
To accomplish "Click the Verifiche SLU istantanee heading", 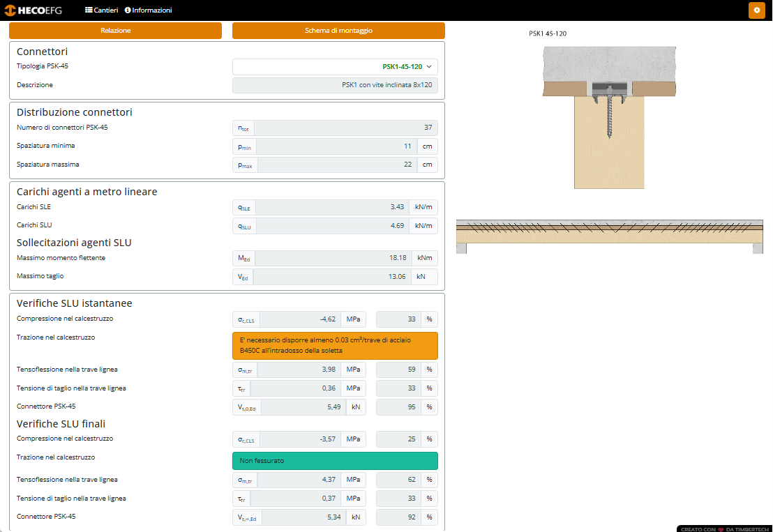I will point(75,303).
